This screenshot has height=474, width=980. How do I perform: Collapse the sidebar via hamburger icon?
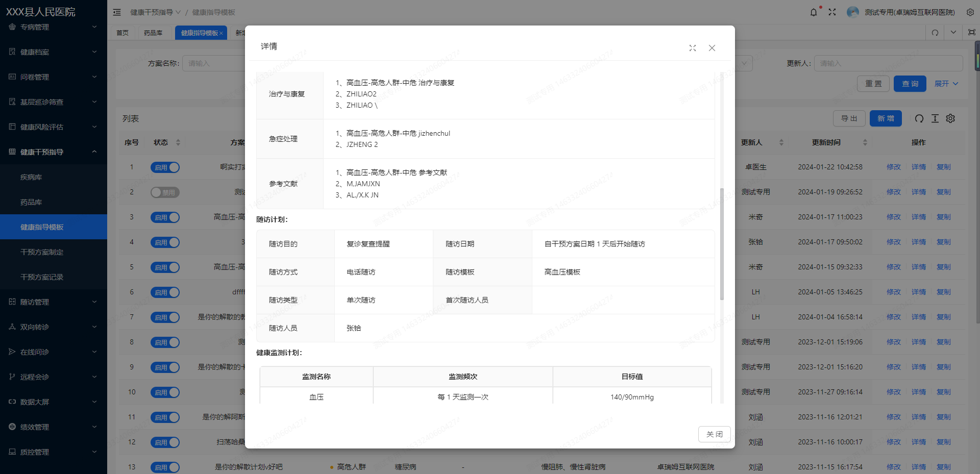pyautogui.click(x=117, y=12)
